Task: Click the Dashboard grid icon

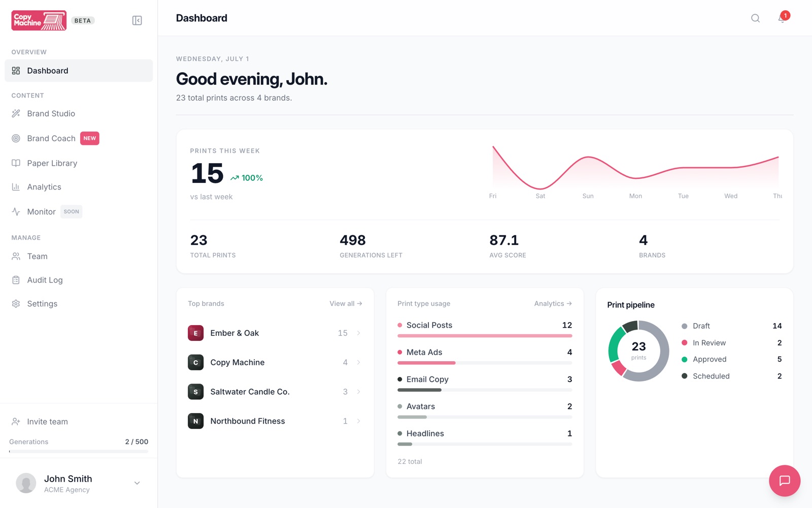Action: click(16, 71)
